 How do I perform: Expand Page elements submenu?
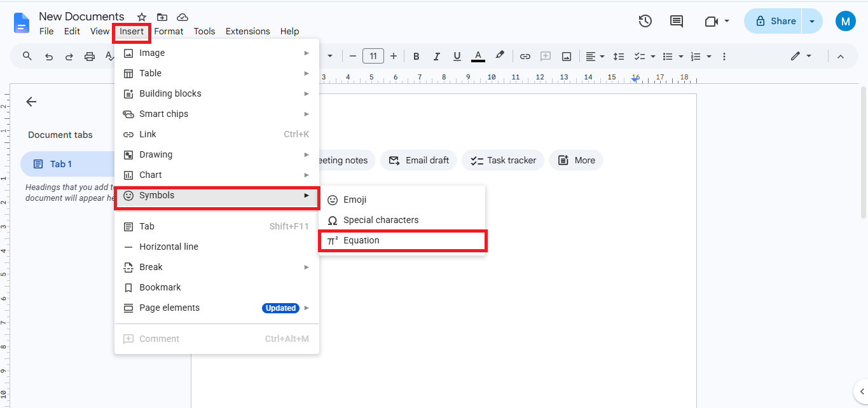pyautogui.click(x=217, y=308)
